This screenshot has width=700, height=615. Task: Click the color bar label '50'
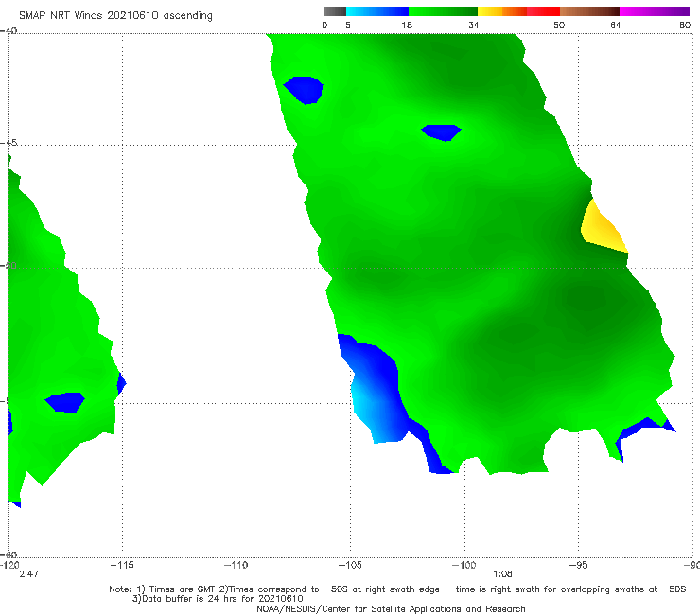tap(559, 26)
